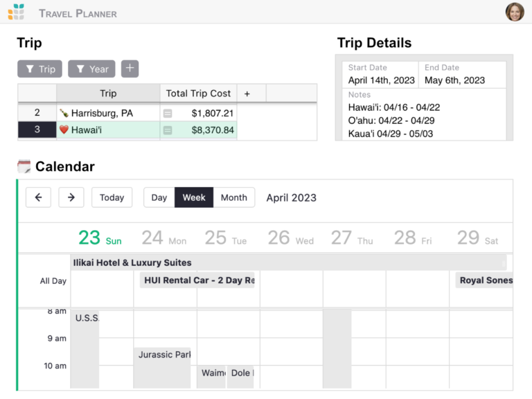Image resolution: width=532 pixels, height=399 pixels.
Task: Click the Travel Planner app logo
Action: [16, 12]
